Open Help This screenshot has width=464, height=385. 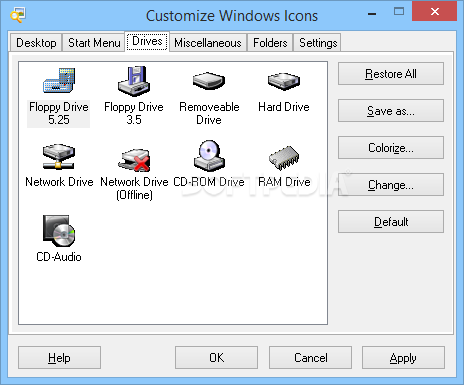point(59,358)
